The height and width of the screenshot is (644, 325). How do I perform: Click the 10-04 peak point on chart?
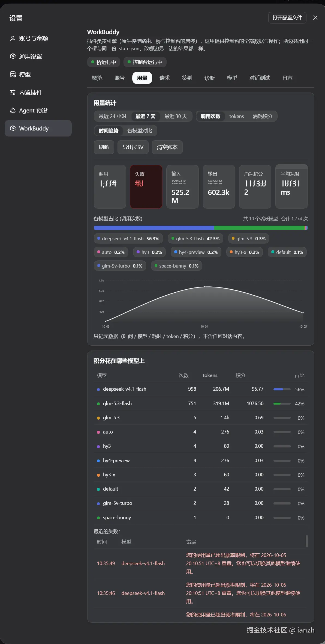[x=204, y=287]
